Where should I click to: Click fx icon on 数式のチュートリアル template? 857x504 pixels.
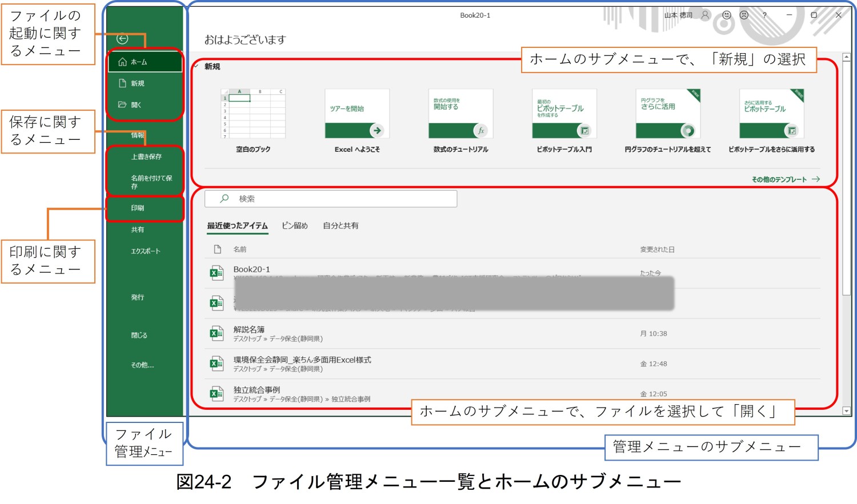click(x=481, y=131)
